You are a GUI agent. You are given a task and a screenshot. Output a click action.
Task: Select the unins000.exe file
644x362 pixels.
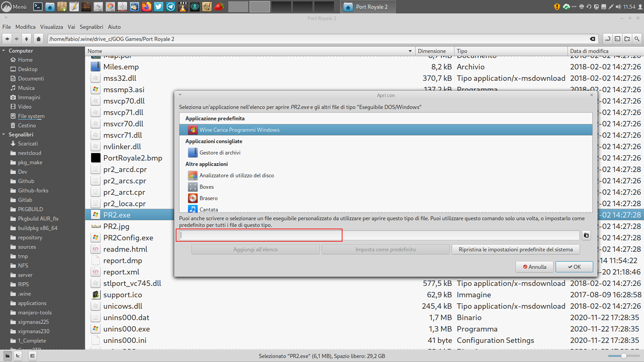tap(126, 329)
